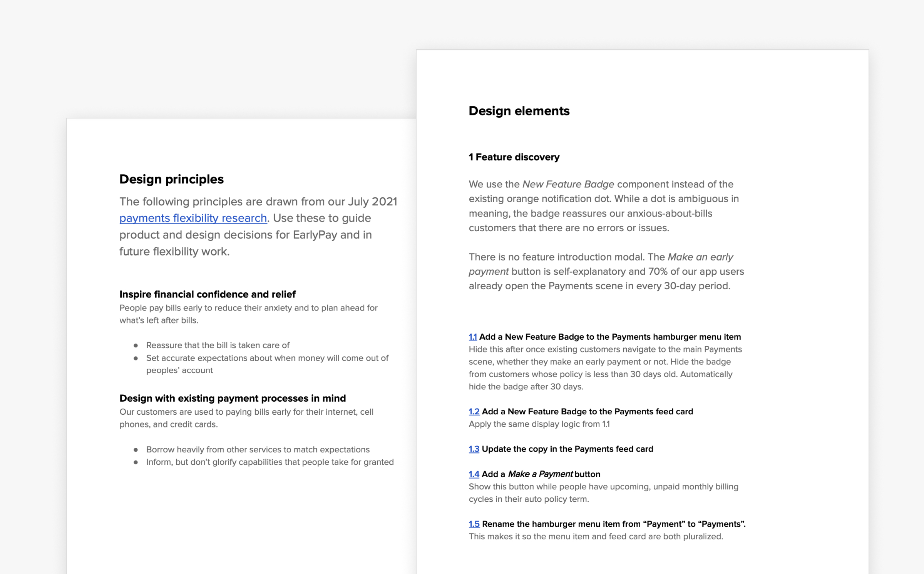924x574 pixels.
Task: Click Design with existing payment processes heading
Action: [x=232, y=398]
